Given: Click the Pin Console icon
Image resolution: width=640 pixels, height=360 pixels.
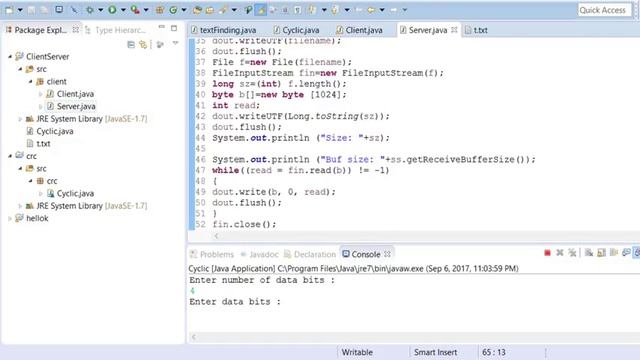Looking at the screenshot, I should (626, 253).
